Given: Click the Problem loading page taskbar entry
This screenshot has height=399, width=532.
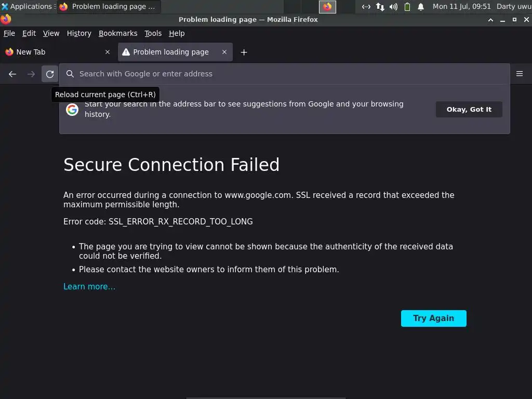Looking at the screenshot, I should click(x=109, y=7).
